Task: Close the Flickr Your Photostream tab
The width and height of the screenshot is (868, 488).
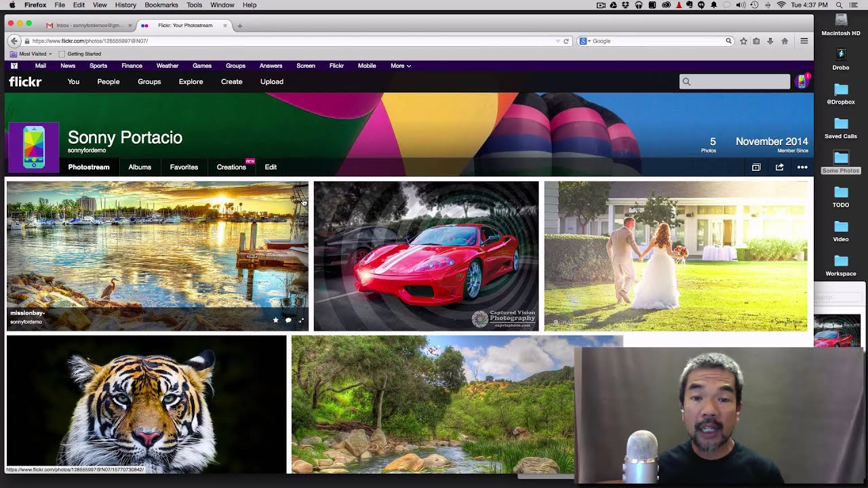Action: tap(224, 26)
